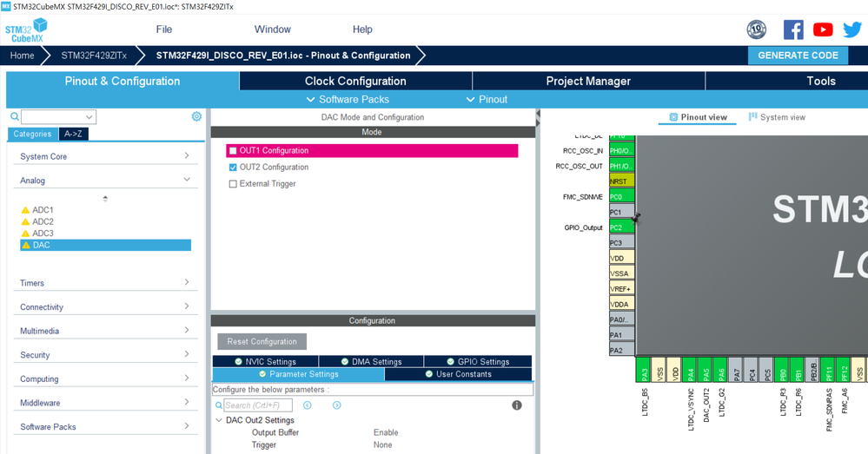Select the PC1 pin on the chip
Viewport: 868px width, 454px height.
click(621, 212)
